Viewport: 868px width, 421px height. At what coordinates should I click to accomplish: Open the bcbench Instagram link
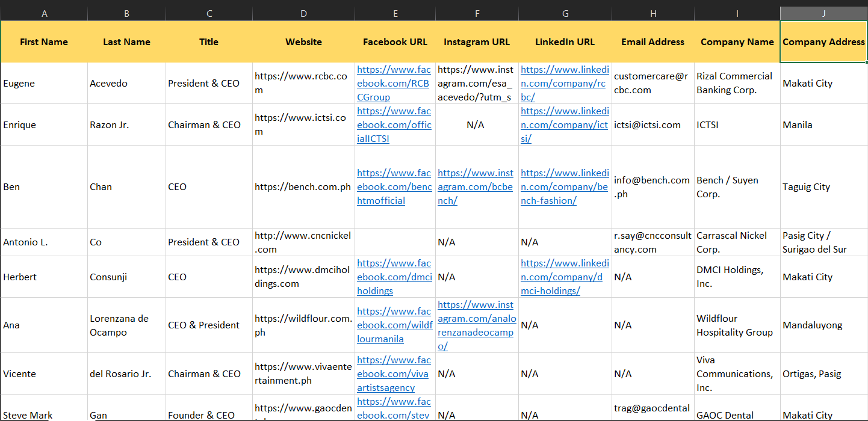(x=475, y=187)
